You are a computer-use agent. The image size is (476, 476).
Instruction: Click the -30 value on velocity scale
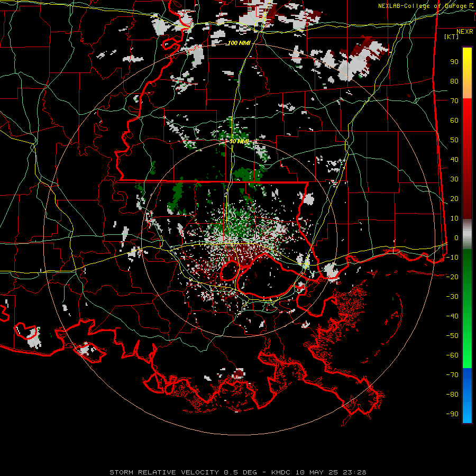452,297
